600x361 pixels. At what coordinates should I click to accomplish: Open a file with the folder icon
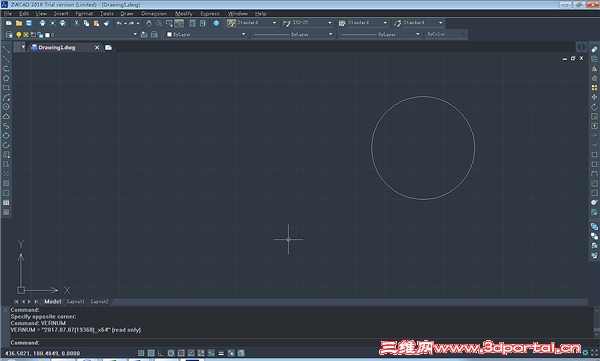coord(19,23)
